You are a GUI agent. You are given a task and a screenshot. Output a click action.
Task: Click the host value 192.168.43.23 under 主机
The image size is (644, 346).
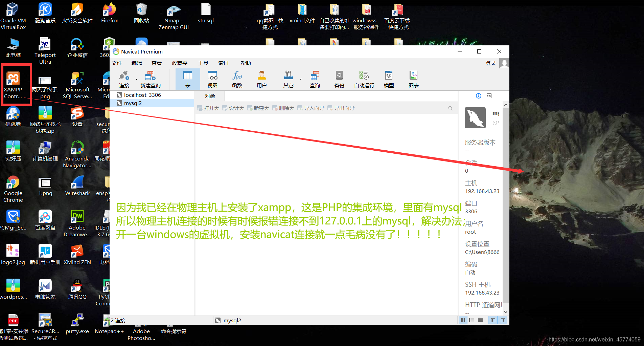pos(482,191)
